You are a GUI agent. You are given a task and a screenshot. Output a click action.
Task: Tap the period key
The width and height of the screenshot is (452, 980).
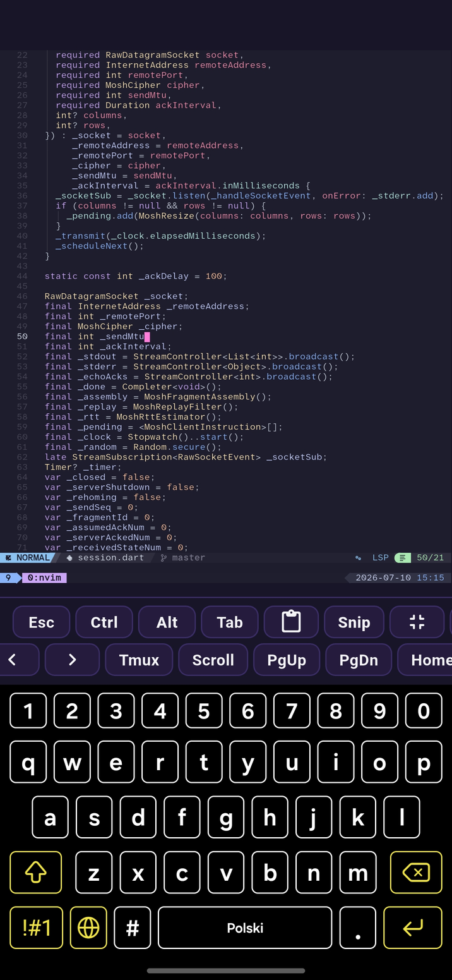[358, 928]
